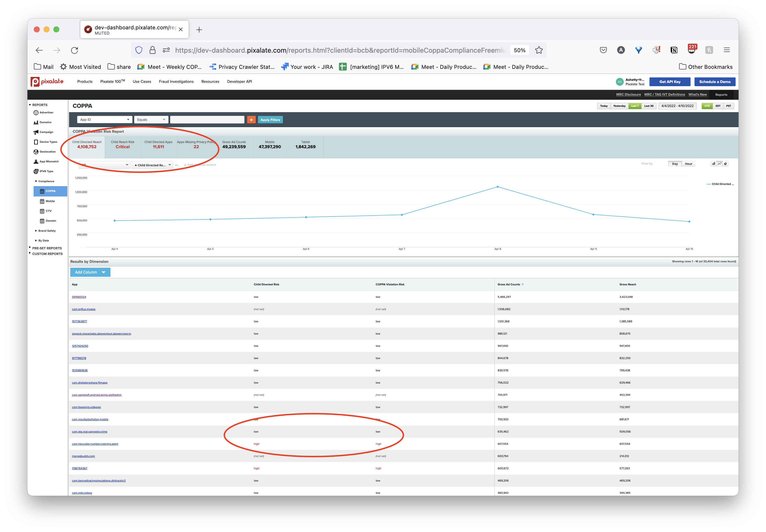Click the Pixalate logo
Image resolution: width=766 pixels, height=532 pixels.
coord(47,82)
